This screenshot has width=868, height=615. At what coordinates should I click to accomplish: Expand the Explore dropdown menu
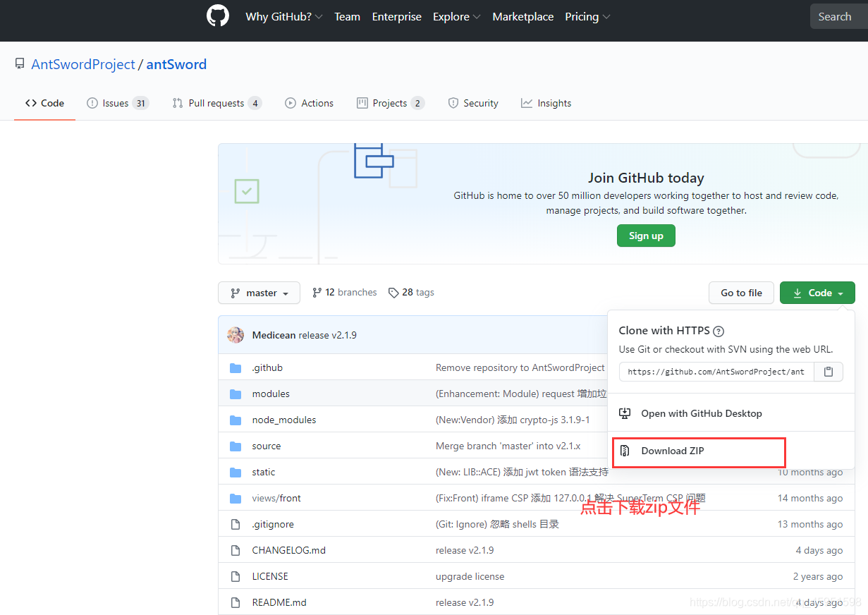pos(457,17)
